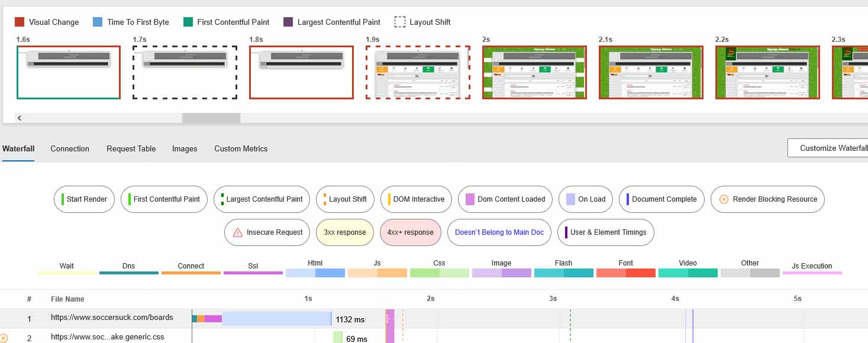Click the Layout Shift dashed legend icon
Screen dimensions: 868x343
pos(399,22)
